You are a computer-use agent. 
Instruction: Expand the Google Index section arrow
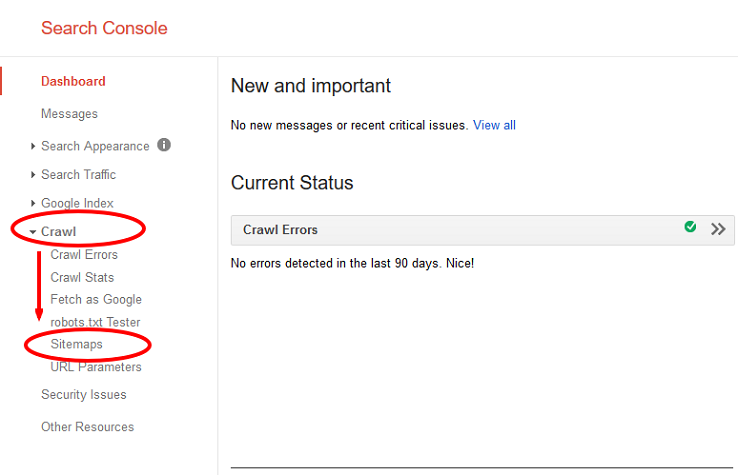(33, 203)
